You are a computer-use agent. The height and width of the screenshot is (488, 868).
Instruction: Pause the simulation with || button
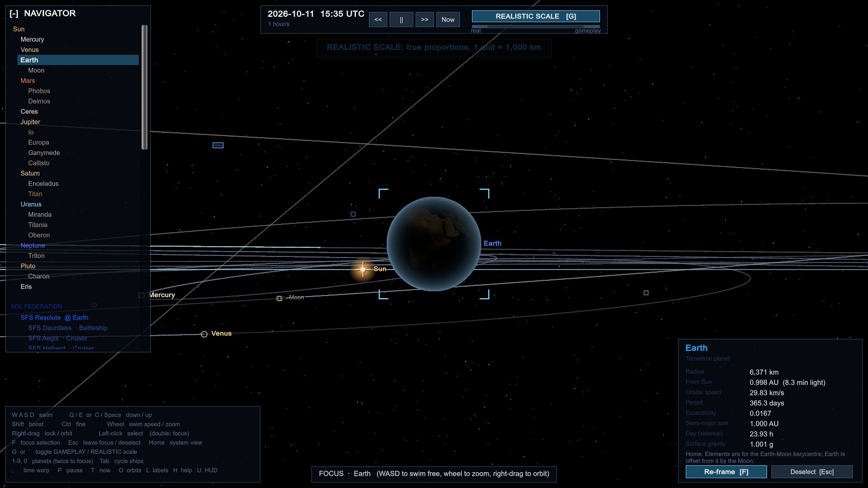tap(401, 20)
